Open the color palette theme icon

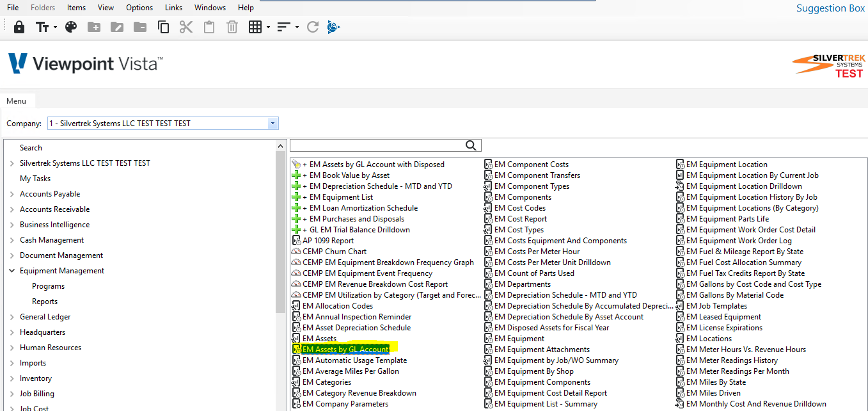[71, 27]
